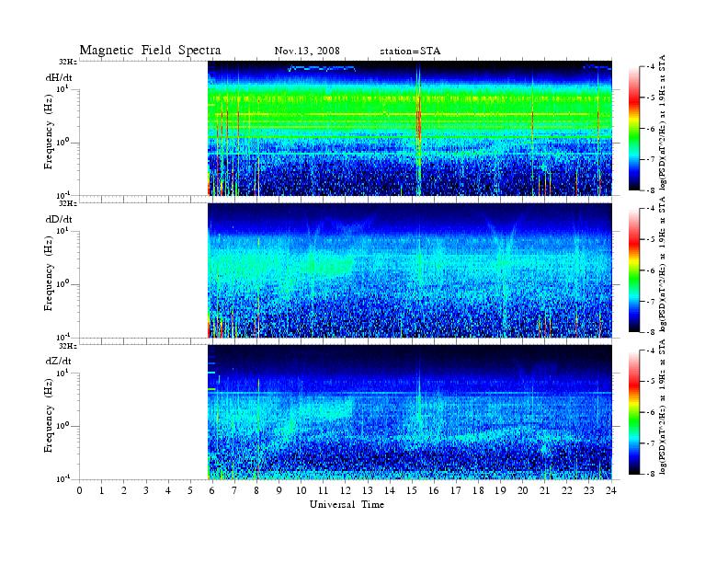Viewport: 728px width, 563px height.
Task: Click the "-4" tick on dH/dt color bar
Action: (651, 67)
